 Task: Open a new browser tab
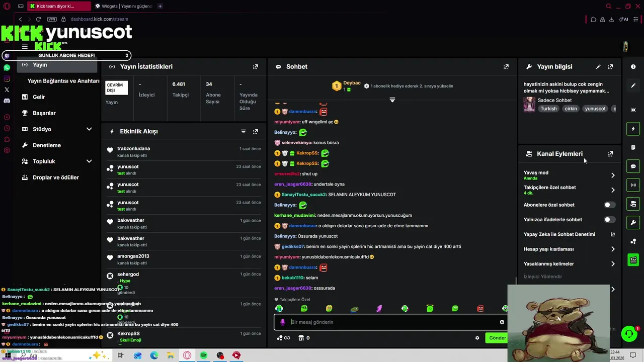160,7
